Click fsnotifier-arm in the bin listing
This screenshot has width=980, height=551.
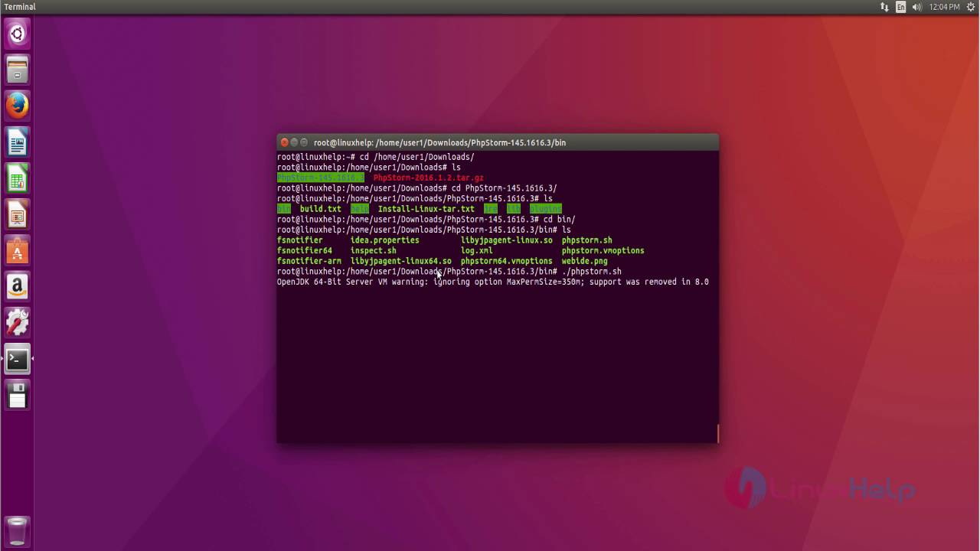pos(309,261)
